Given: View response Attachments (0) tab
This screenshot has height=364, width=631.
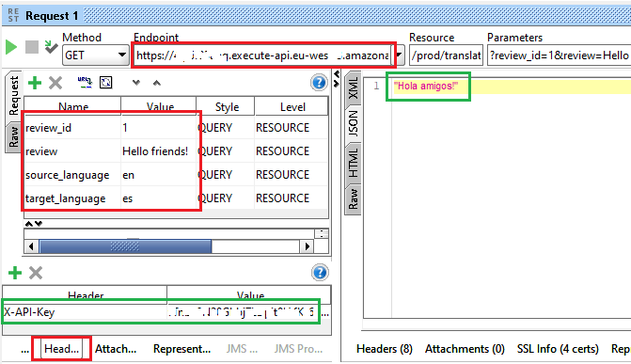Looking at the screenshot, I should click(x=465, y=349).
